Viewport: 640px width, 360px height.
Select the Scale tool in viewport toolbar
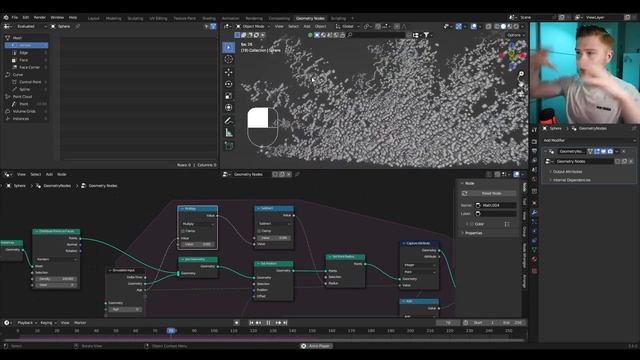pyautogui.click(x=229, y=96)
